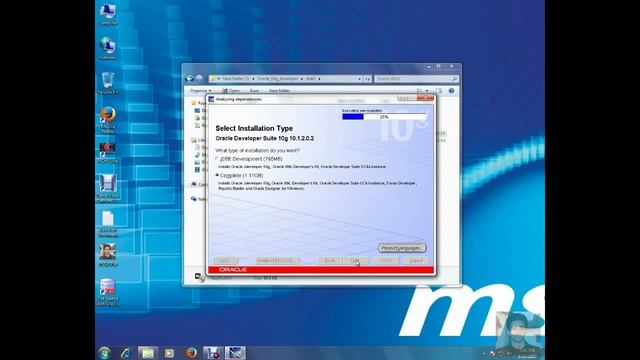
Task: Click New folder in Explorer toolbar
Action: click(x=280, y=91)
